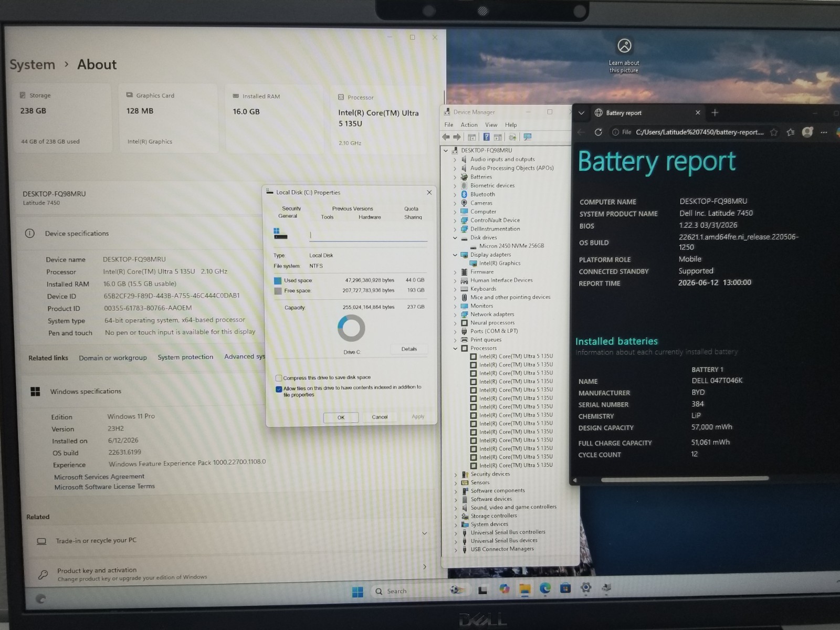Expand Audio inputs and outputs node
This screenshot has width=840, height=630.
click(455, 160)
